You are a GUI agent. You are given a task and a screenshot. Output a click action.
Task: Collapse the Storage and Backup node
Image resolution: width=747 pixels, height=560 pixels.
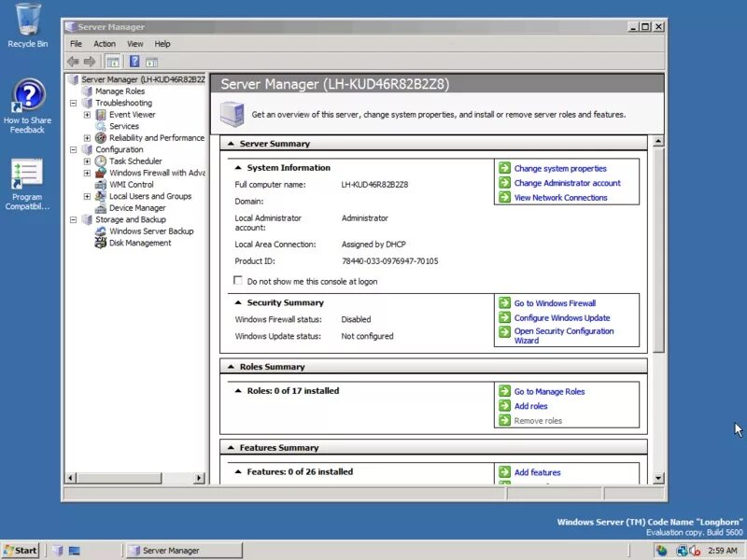point(72,219)
